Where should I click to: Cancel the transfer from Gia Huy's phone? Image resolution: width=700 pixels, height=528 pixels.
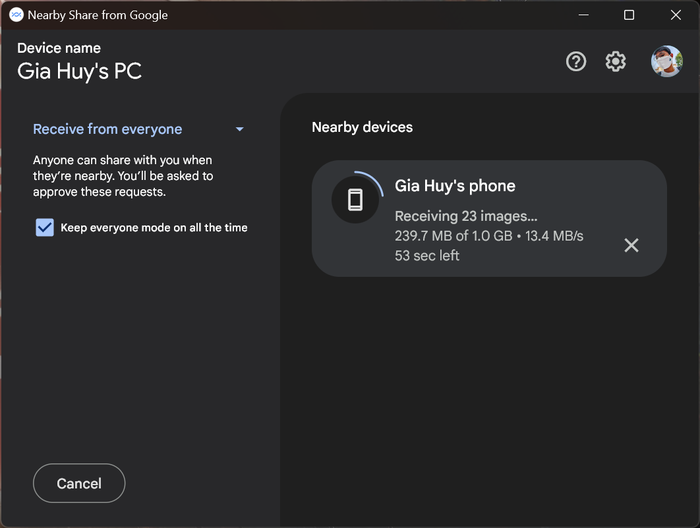click(x=631, y=245)
